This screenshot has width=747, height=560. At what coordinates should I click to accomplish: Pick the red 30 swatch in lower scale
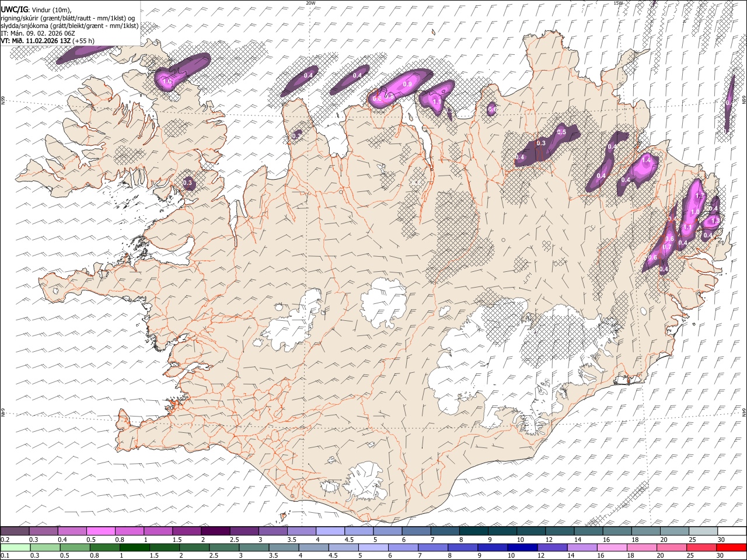732,547
